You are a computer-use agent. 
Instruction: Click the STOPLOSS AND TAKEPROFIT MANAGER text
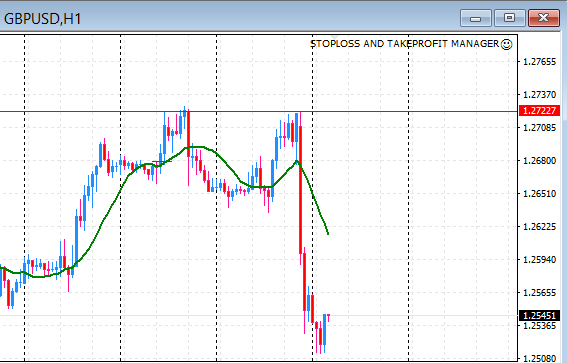[405, 44]
